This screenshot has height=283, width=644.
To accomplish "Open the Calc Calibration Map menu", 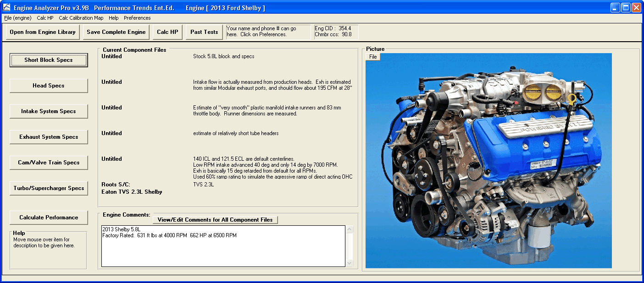I will tap(81, 18).
